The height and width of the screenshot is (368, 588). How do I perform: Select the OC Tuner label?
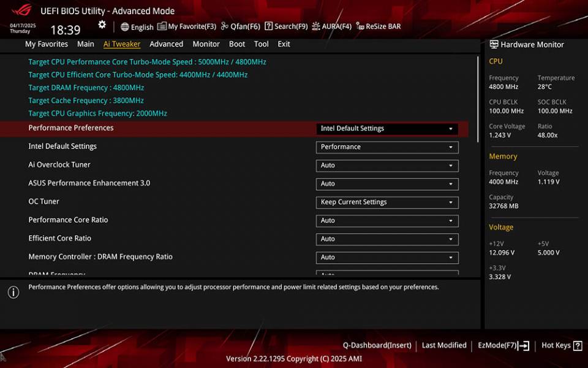[x=44, y=201]
